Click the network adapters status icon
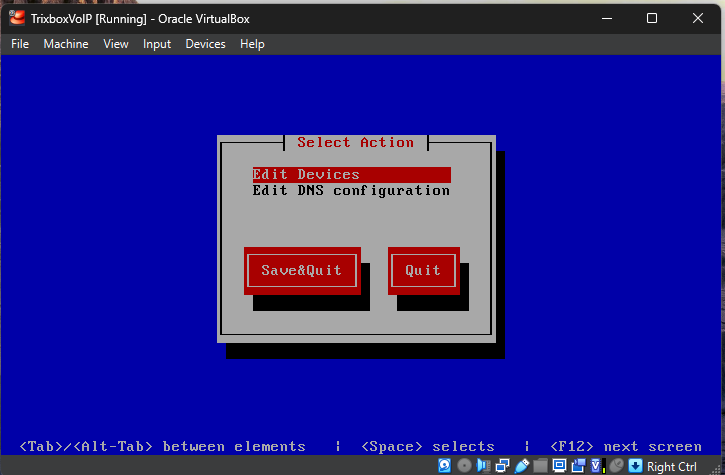Viewport: 725px width, 475px height. (x=503, y=465)
